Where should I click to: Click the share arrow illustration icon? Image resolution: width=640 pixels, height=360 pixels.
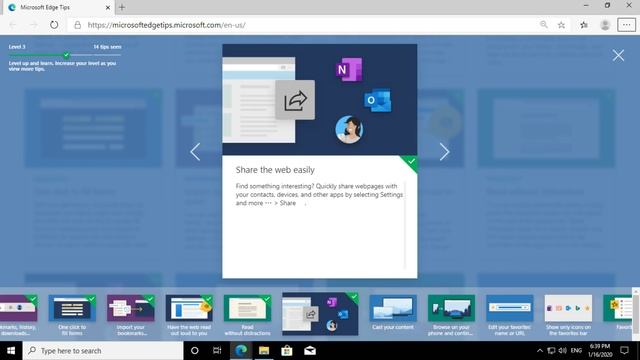tap(295, 100)
